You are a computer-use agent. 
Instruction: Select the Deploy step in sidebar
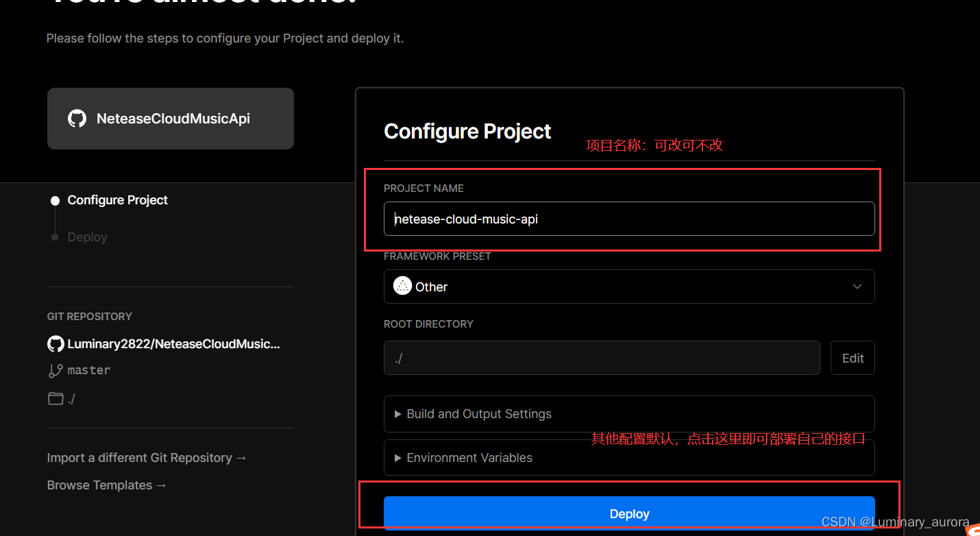tap(87, 237)
